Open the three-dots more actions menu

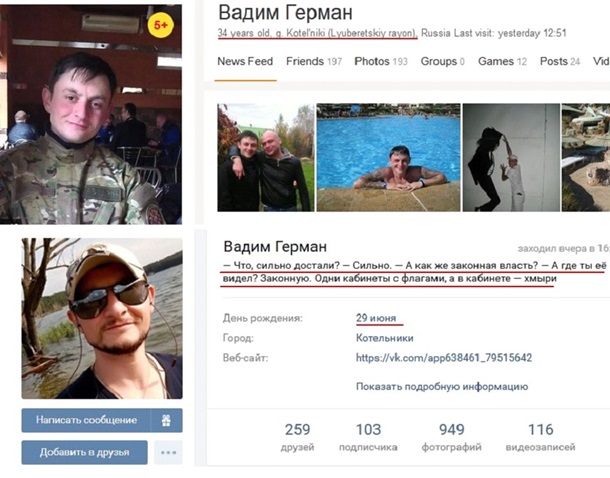(x=168, y=453)
